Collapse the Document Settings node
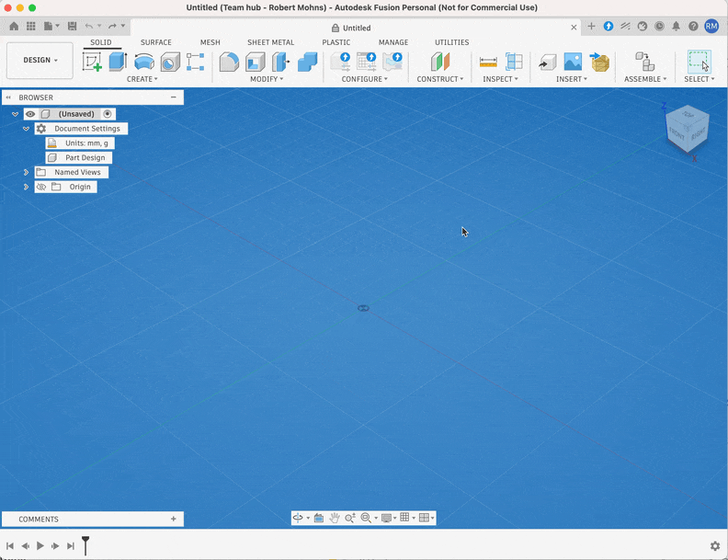Viewport: 728px width, 560px height. tap(26, 129)
